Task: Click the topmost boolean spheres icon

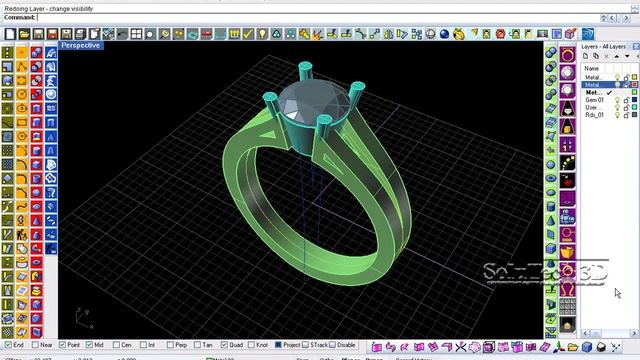Action: (551, 52)
